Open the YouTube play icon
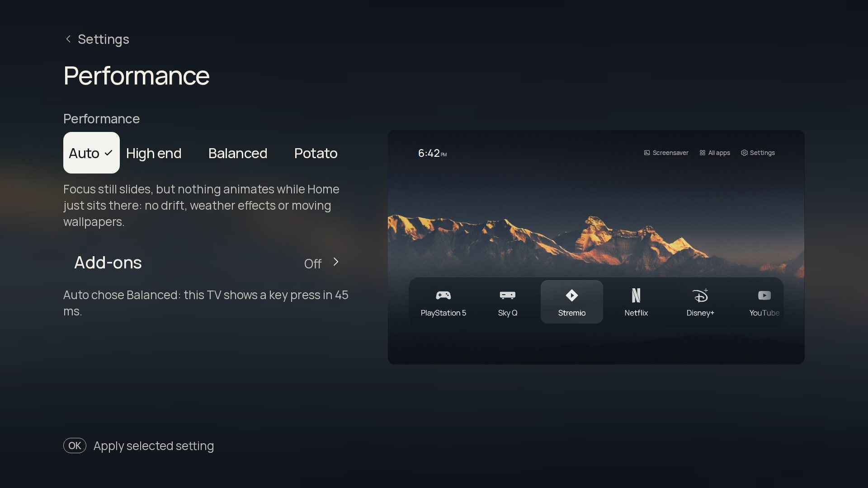 point(764,296)
